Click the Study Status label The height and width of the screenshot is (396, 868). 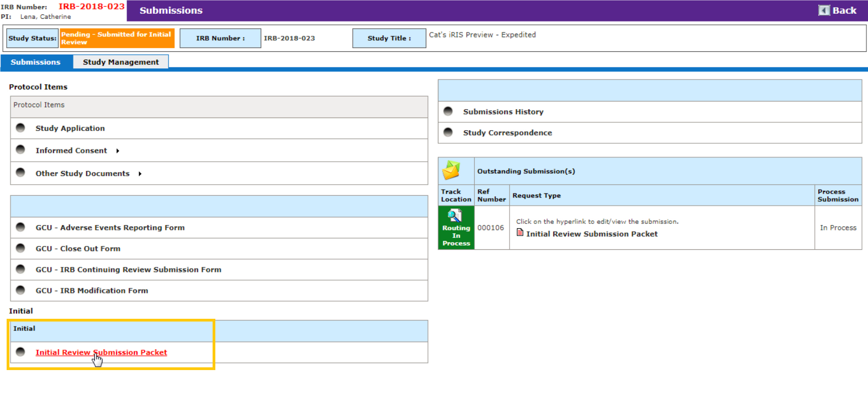point(33,38)
